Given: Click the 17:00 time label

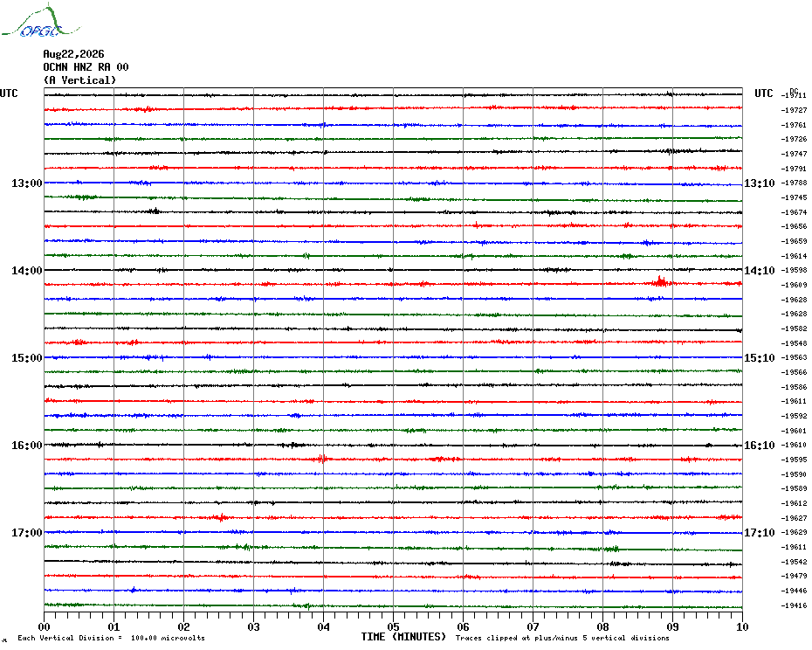Looking at the screenshot, I should coord(27,533).
